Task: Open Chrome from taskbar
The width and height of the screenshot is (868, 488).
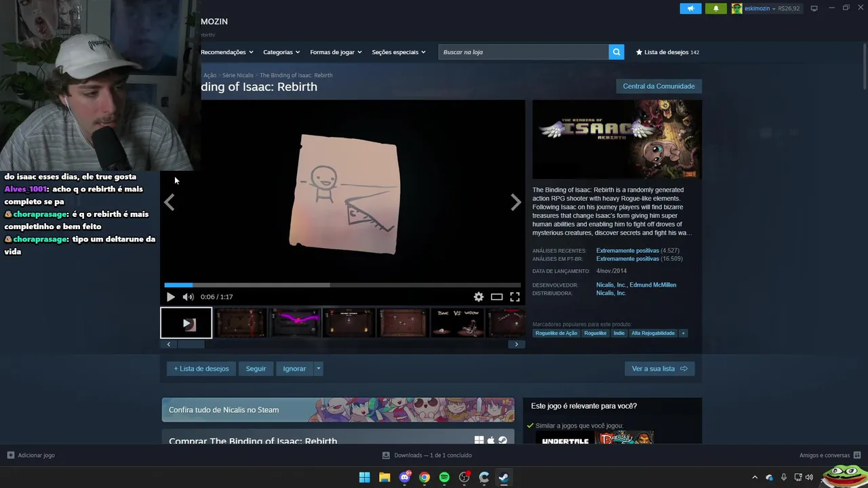Action: click(425, 477)
